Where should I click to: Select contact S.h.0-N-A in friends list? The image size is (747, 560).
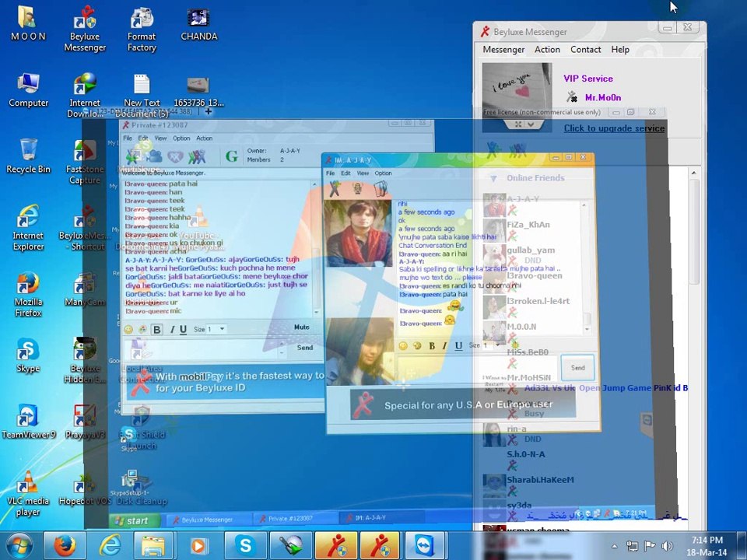click(526, 454)
